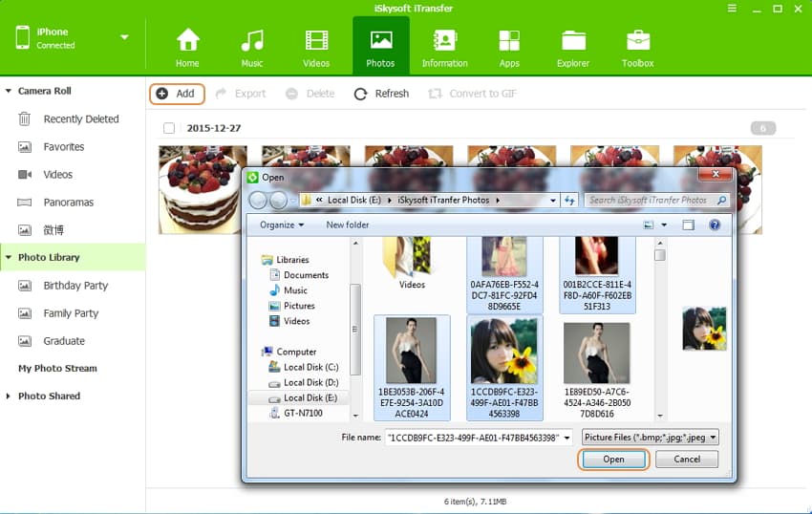The height and width of the screenshot is (514, 812).
Task: Expand the iPhone device dropdown
Action: point(124,37)
